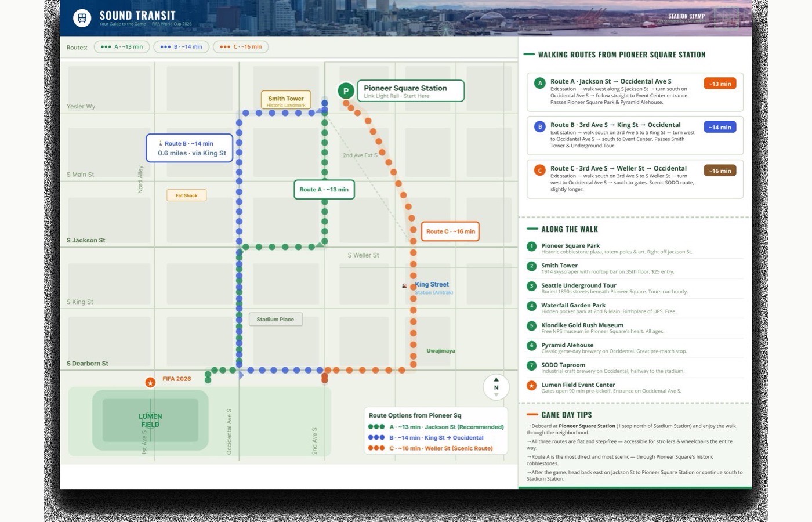This screenshot has height=522, width=812.
Task: Click the north compass indicator
Action: click(496, 387)
